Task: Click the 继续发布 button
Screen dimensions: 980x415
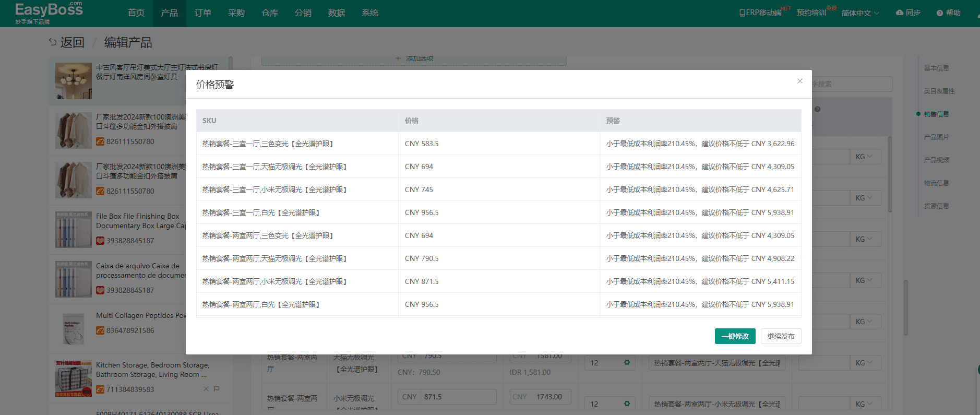Action: (x=781, y=336)
